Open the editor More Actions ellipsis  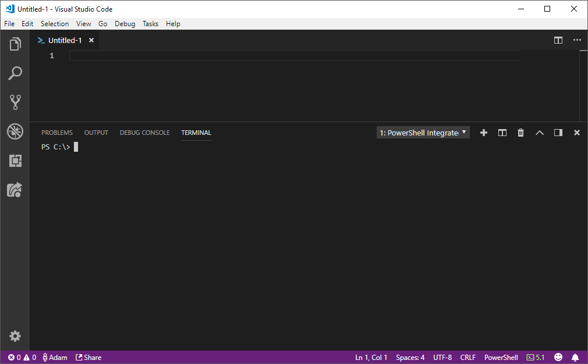pyautogui.click(x=577, y=40)
